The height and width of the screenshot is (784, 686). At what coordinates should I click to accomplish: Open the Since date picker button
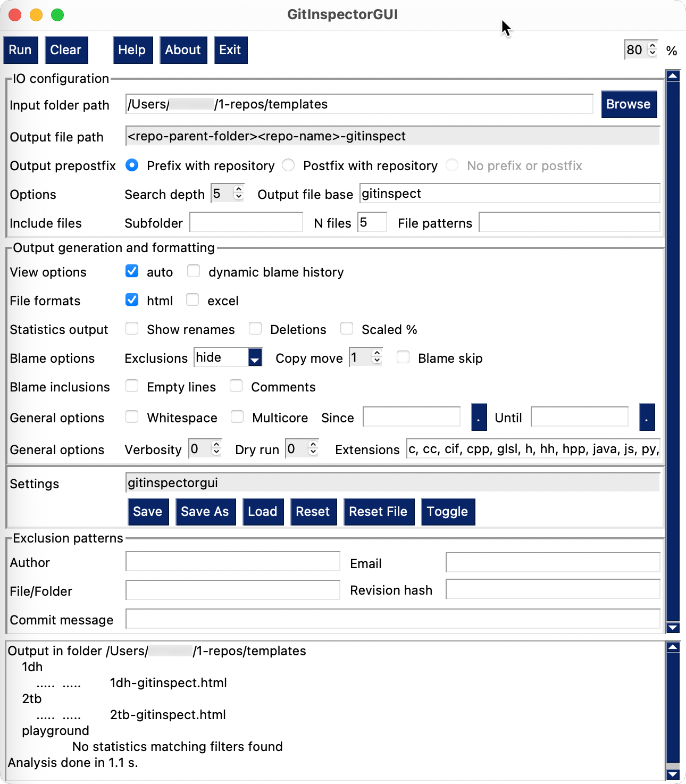pos(479,417)
